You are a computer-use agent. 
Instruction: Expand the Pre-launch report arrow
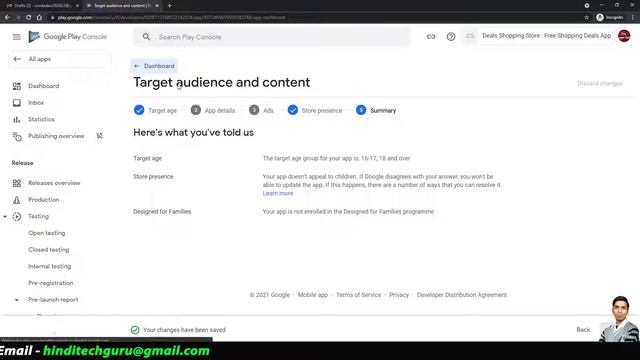point(17,300)
